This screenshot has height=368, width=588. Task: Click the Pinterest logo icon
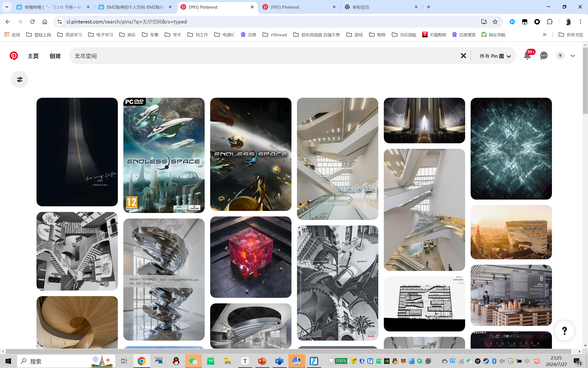tap(14, 56)
